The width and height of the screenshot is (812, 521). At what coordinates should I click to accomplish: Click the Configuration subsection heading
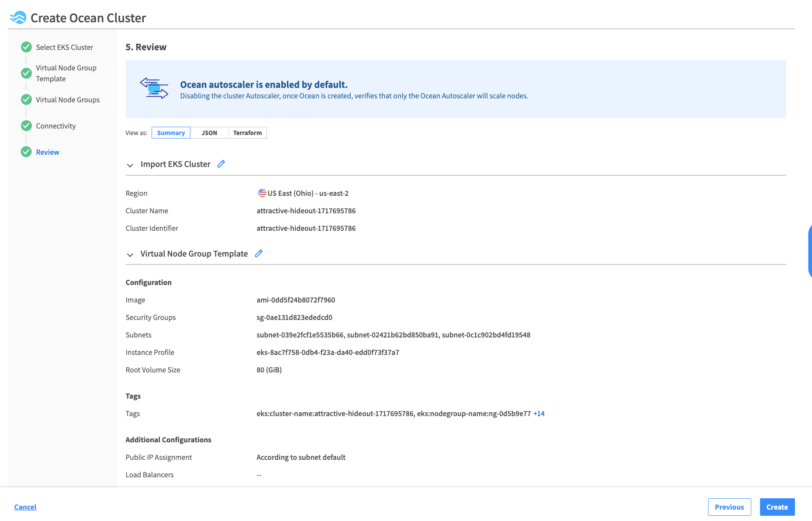[149, 282]
